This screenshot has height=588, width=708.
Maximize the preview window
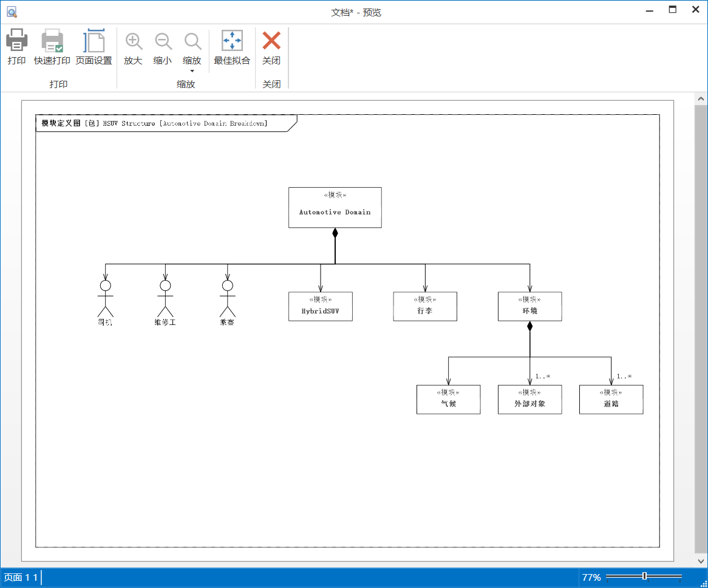[x=673, y=10]
